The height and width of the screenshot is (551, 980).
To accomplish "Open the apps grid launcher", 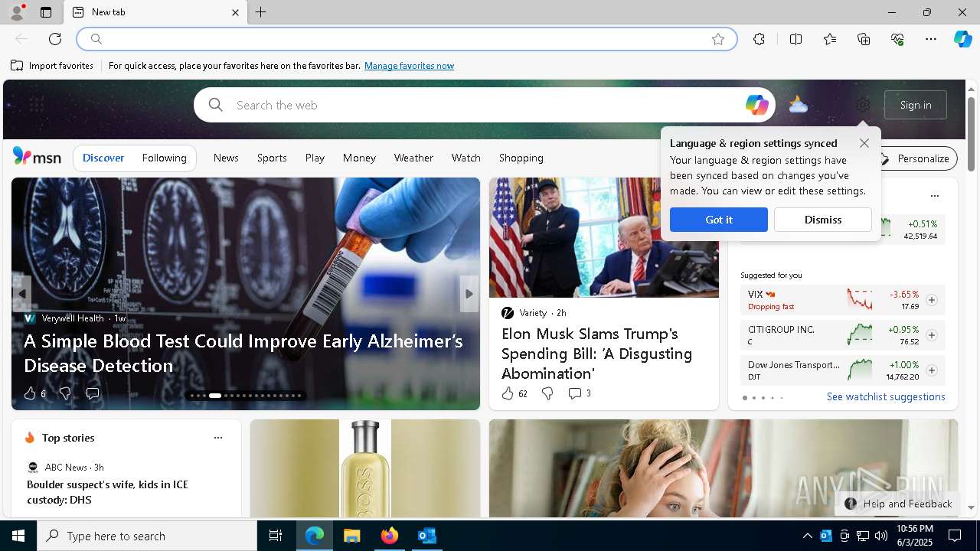I will coord(35,105).
